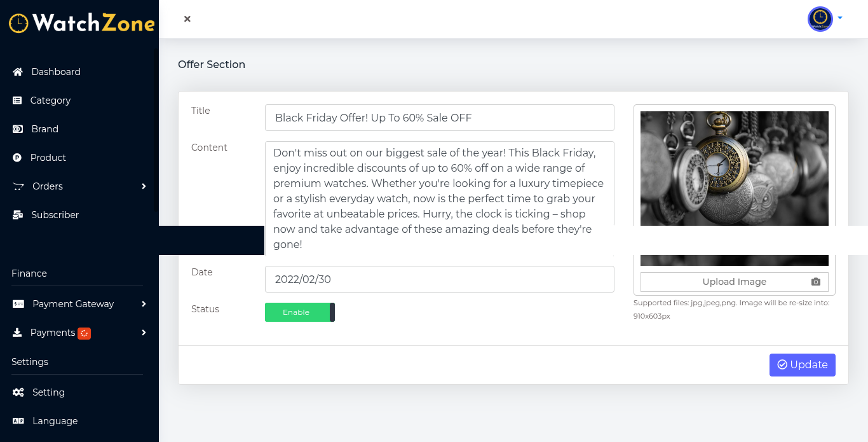Viewport: 868px width, 442px height.
Task: Click the camera icon beside Upload Image
Action: pyautogui.click(x=816, y=282)
